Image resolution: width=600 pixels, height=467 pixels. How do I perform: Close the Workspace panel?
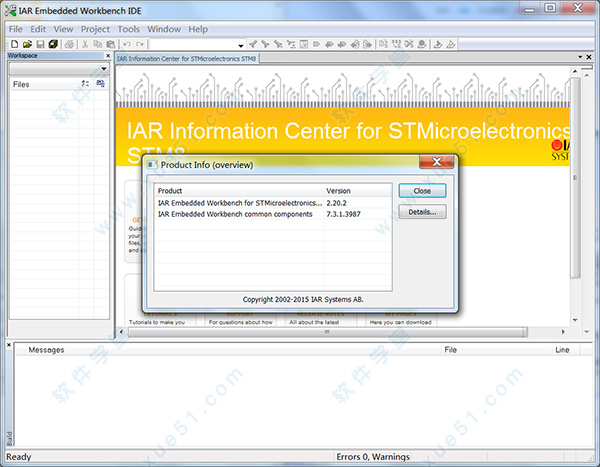click(x=108, y=56)
